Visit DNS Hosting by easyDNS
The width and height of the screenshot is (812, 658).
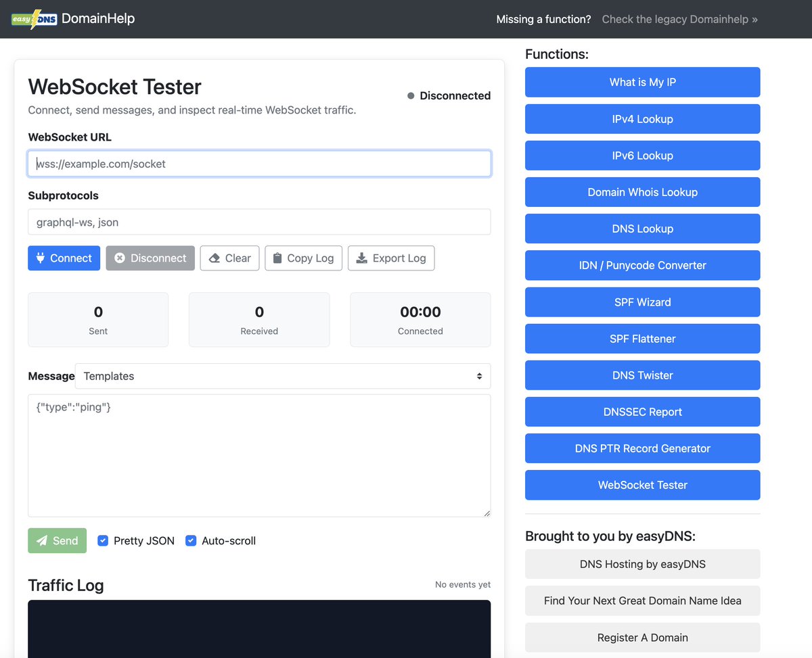point(642,564)
